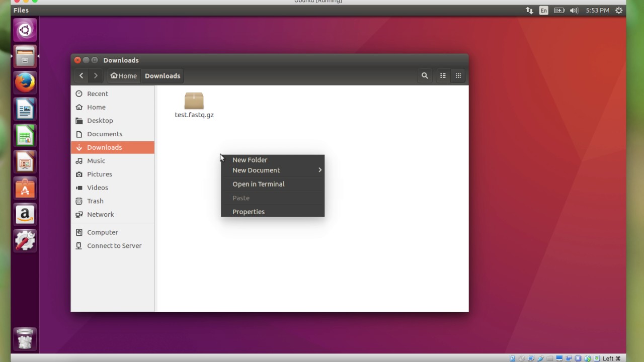
Task: Choose New Folder from context menu
Action: click(273, 160)
